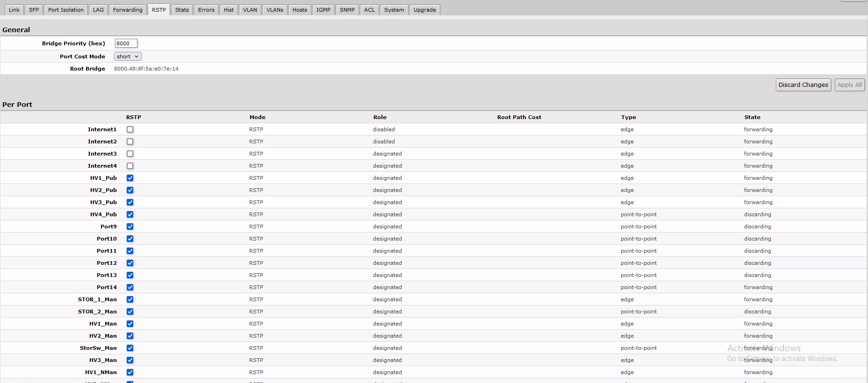Disable RSTP on HV1_Pub port

pyautogui.click(x=130, y=178)
